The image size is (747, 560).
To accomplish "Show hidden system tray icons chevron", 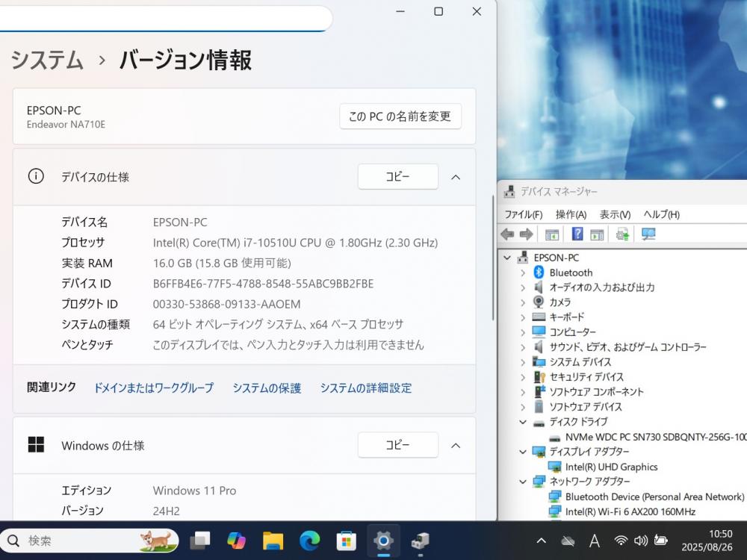I will [541, 541].
